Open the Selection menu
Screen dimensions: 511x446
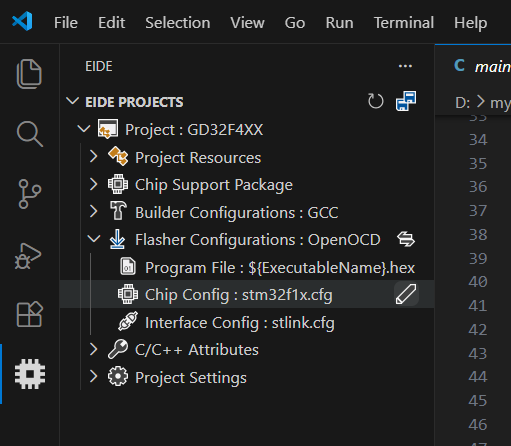[x=178, y=23]
